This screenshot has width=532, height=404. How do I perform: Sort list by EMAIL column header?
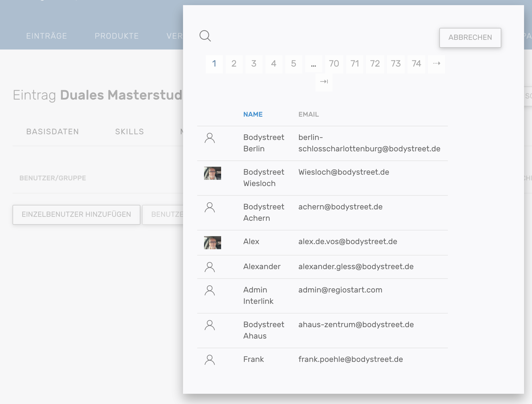coord(308,114)
